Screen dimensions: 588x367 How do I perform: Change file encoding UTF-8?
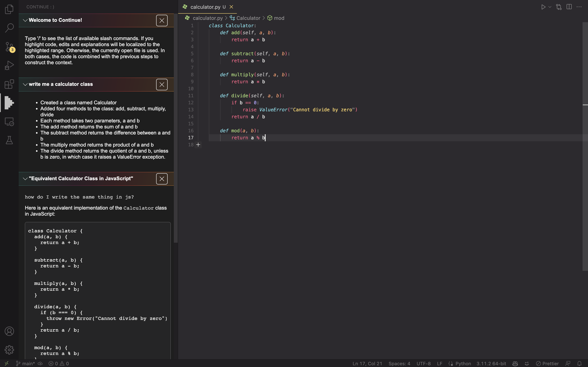click(424, 363)
